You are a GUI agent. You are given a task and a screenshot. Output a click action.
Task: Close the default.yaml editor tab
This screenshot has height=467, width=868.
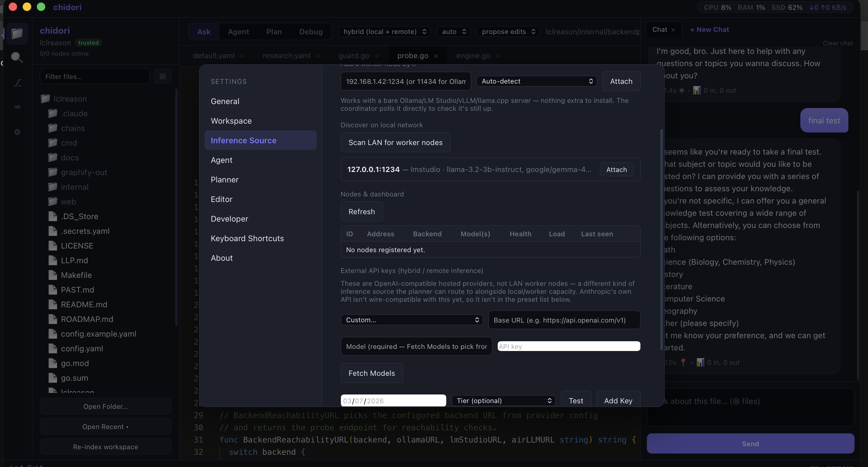click(x=242, y=56)
